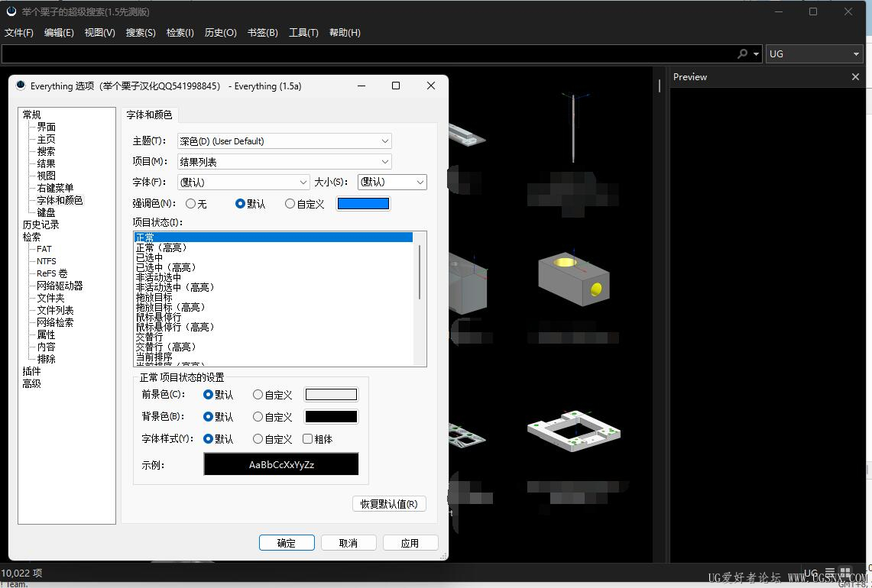872x588 pixels.
Task: Select 常规 in the options tree
Action: coord(31,115)
